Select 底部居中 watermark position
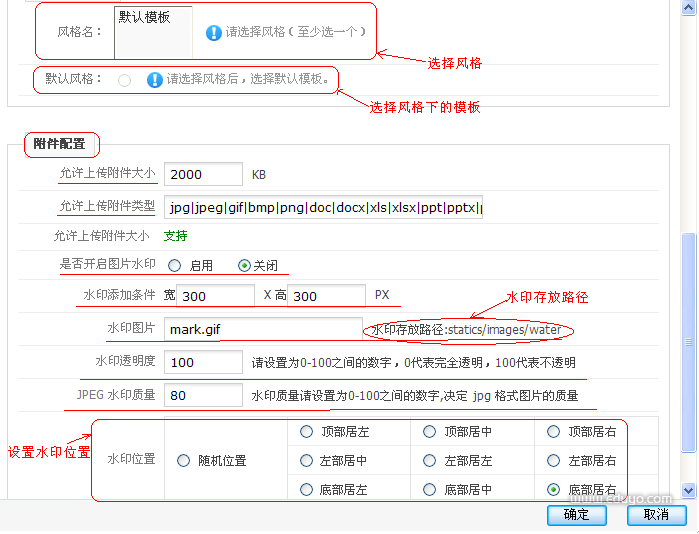Image resolution: width=699 pixels, height=534 pixels. point(429,490)
